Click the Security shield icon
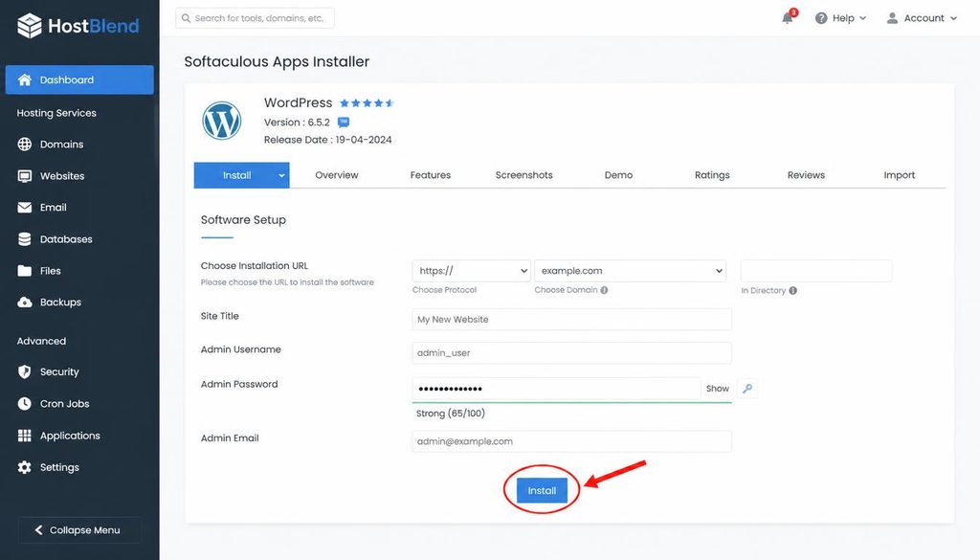Viewport: 980px width, 560px height. pyautogui.click(x=24, y=371)
